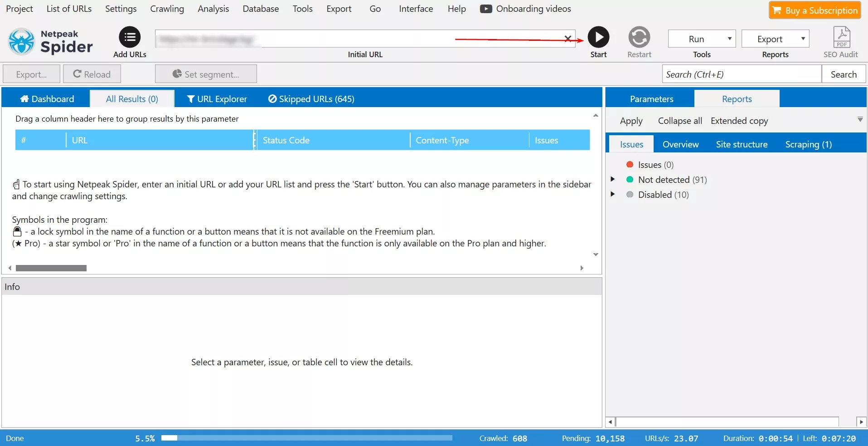
Task: Click the crawl progress bar
Action: pos(306,438)
